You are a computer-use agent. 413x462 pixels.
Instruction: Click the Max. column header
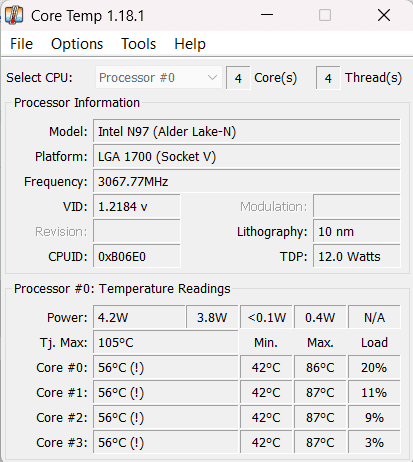pyautogui.click(x=320, y=343)
